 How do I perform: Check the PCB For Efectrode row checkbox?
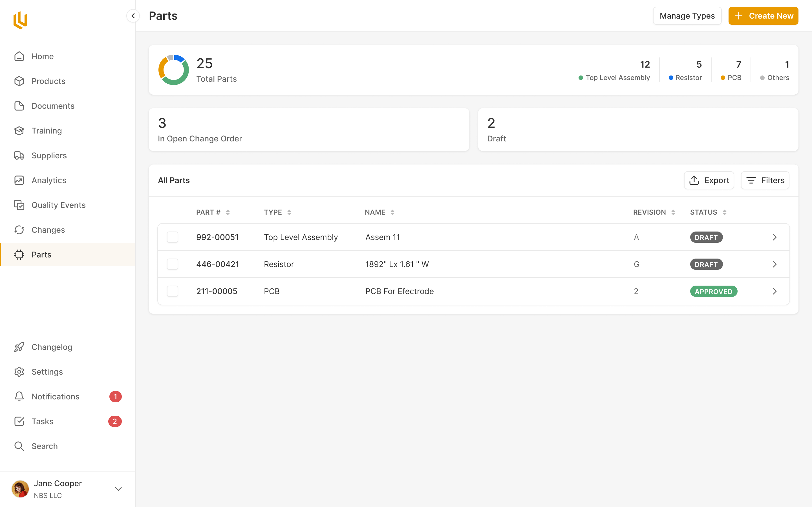pyautogui.click(x=173, y=291)
